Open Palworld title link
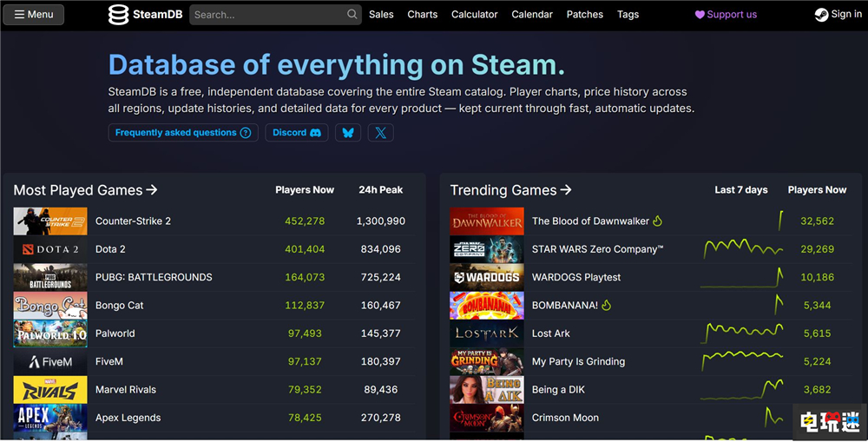 (115, 333)
